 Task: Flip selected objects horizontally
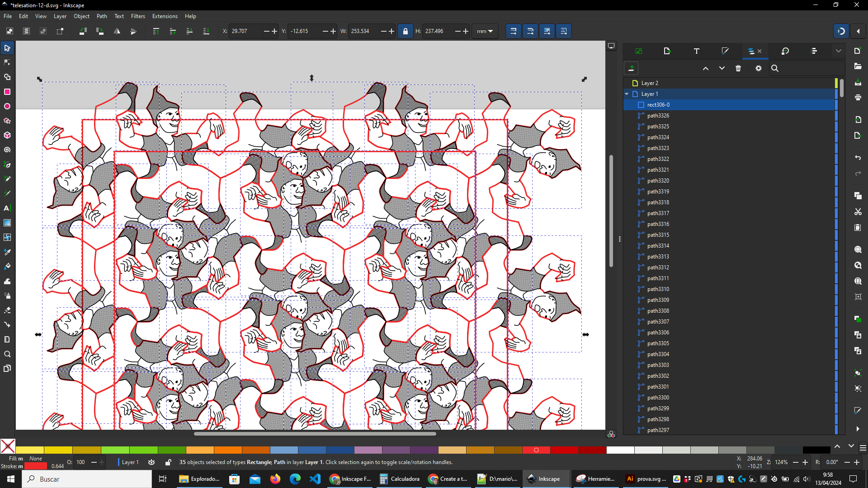[x=117, y=31]
